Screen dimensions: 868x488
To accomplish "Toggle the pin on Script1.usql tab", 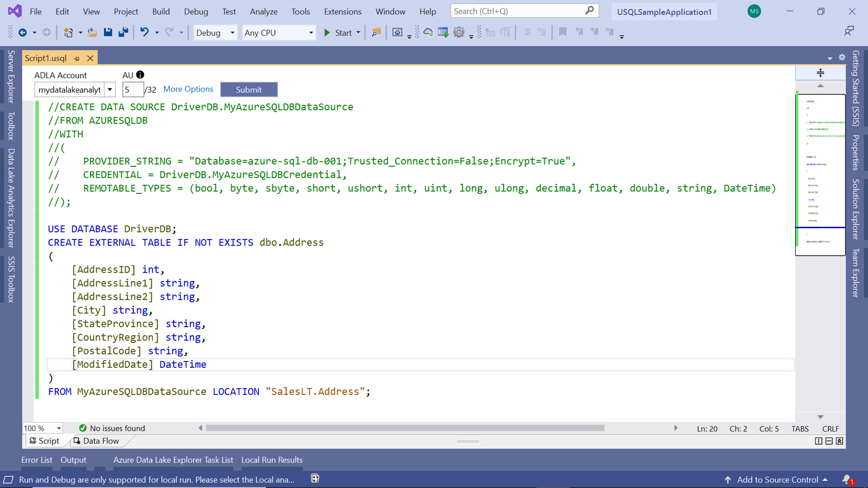I will click(77, 58).
